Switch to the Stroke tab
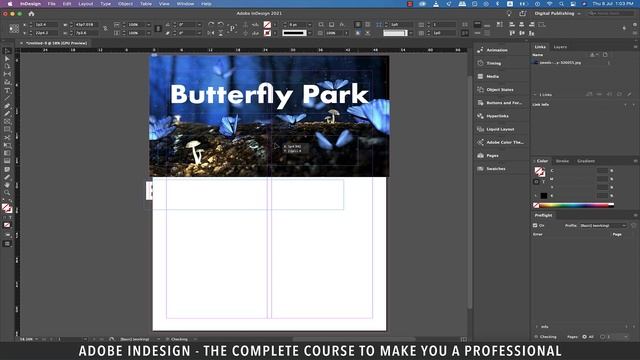The height and width of the screenshot is (360, 640). (x=562, y=161)
